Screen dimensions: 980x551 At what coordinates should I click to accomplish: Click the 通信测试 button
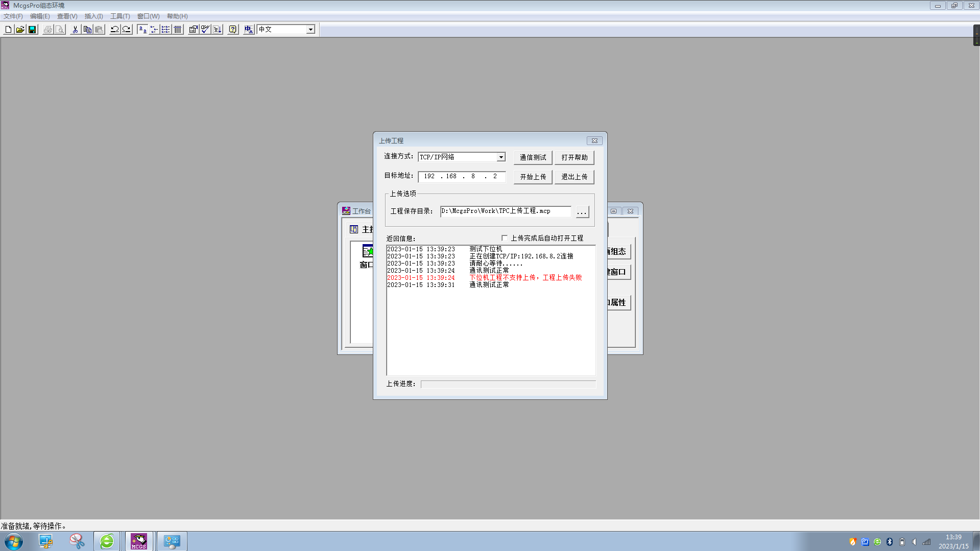pos(533,157)
